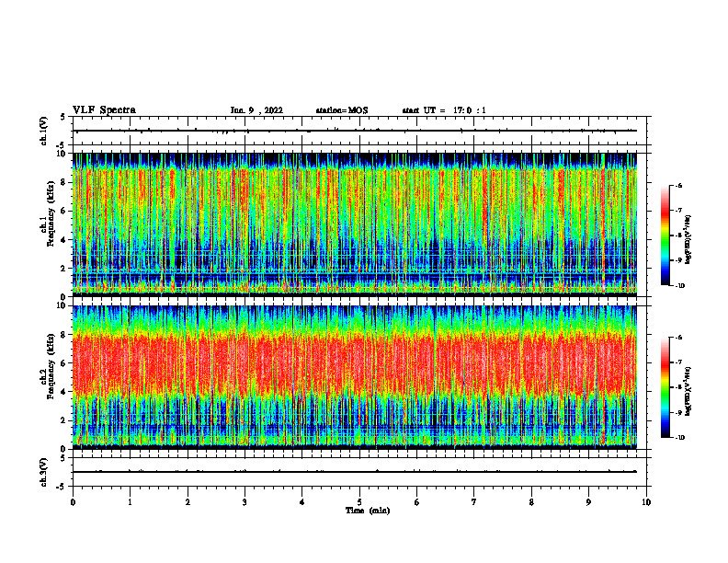
Task: Click the '7' tick on Time axis
Action: click(474, 502)
